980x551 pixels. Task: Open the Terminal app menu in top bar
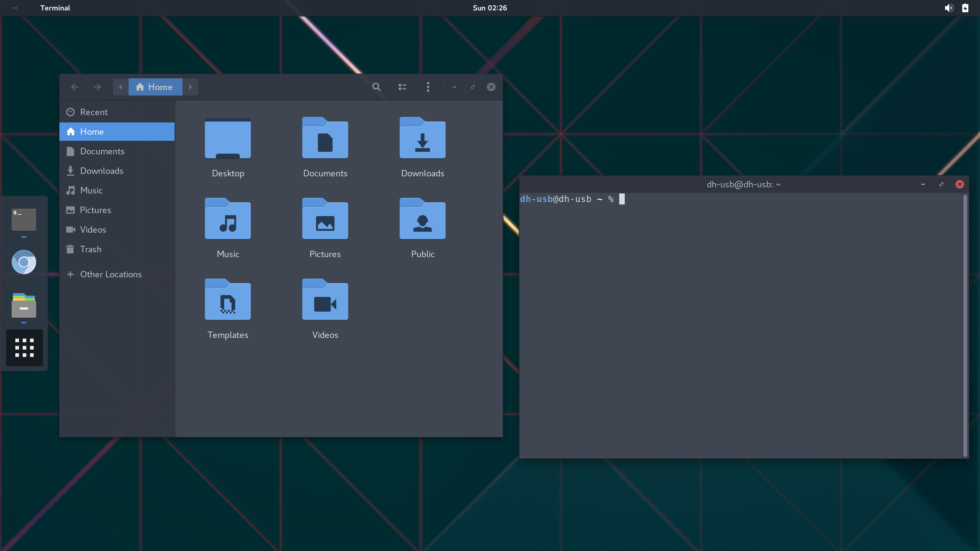pos(55,8)
